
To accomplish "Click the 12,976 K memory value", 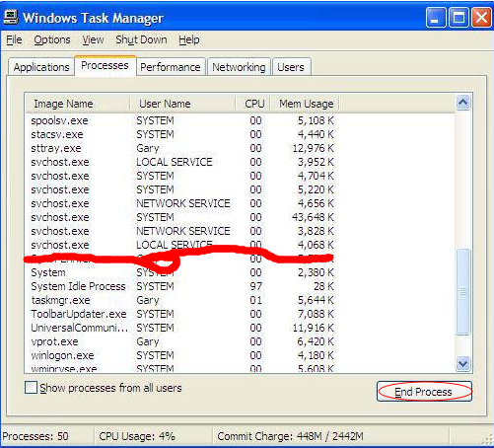I will 313,148.
